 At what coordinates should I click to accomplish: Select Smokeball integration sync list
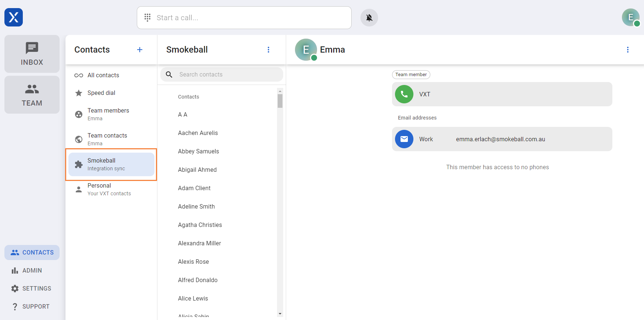coord(111,164)
